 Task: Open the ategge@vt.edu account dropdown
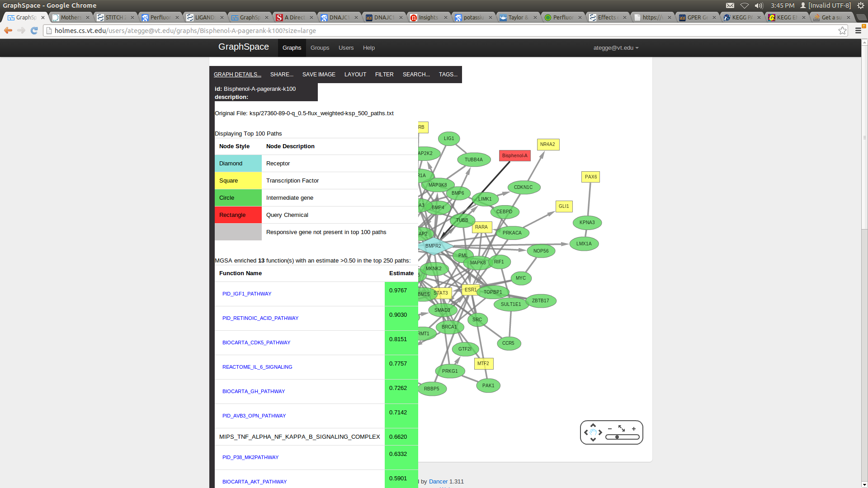(616, 47)
